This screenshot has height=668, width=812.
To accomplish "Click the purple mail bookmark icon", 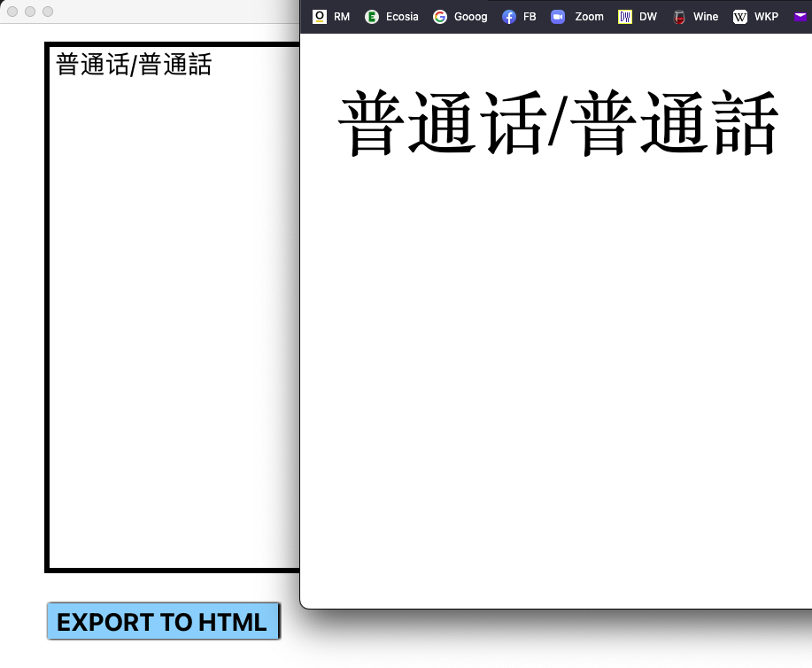I will tap(800, 17).
